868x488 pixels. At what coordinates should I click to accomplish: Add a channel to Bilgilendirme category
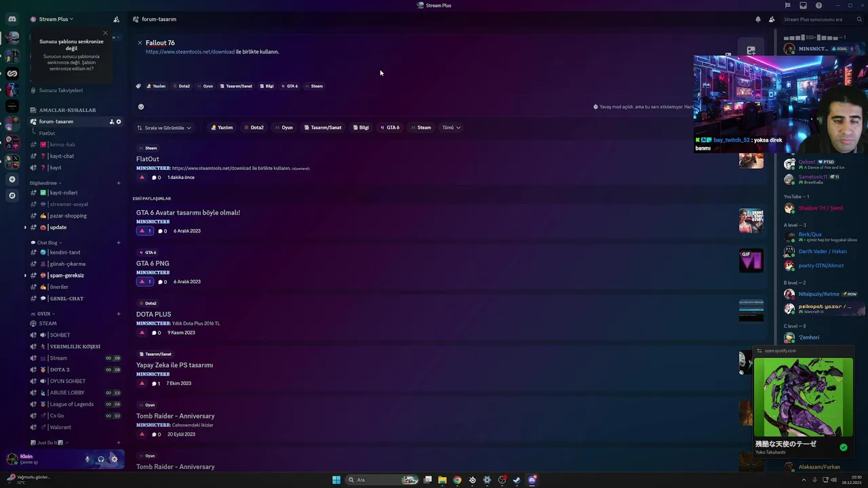point(119,183)
